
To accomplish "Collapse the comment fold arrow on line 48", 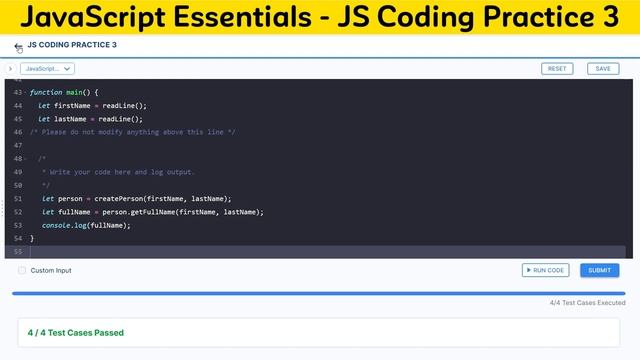I will (x=25, y=159).
